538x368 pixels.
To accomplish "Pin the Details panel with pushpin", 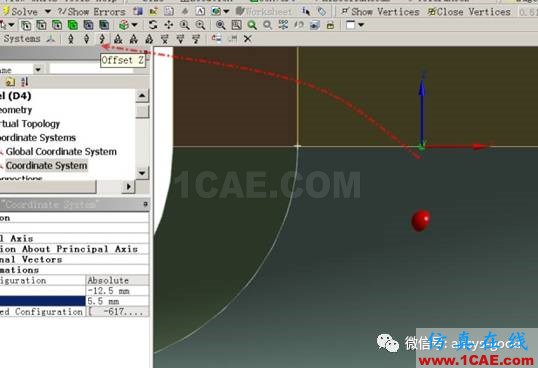I will [145, 204].
